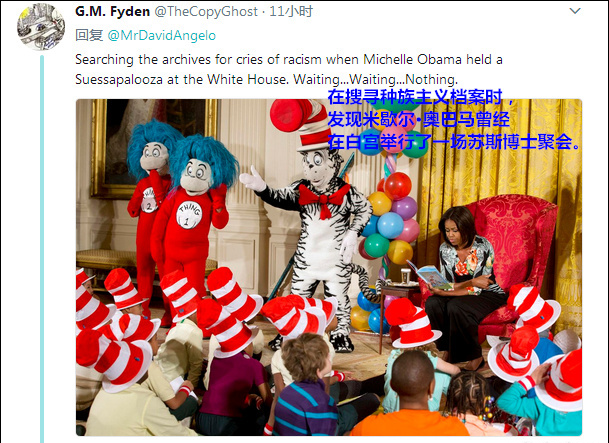Click the book being read aloud
Image resolution: width=609 pixels, height=443 pixels.
[x=430, y=275]
